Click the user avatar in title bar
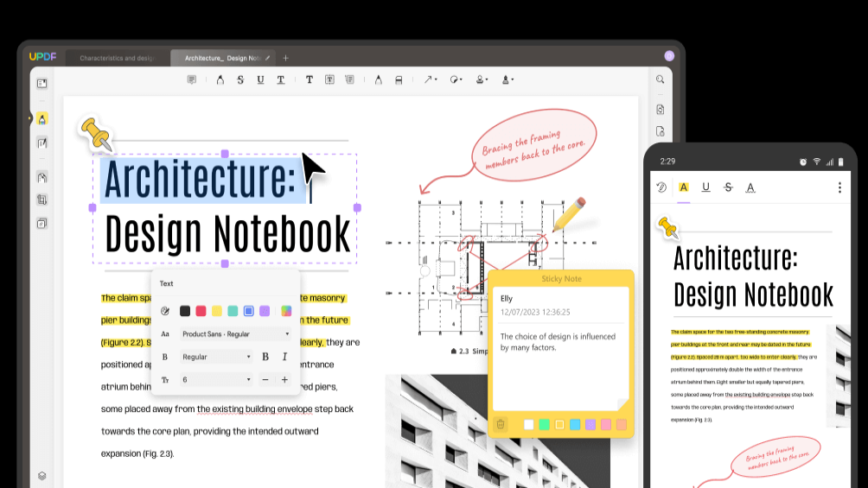Viewport: 868px width, 488px height. (669, 56)
